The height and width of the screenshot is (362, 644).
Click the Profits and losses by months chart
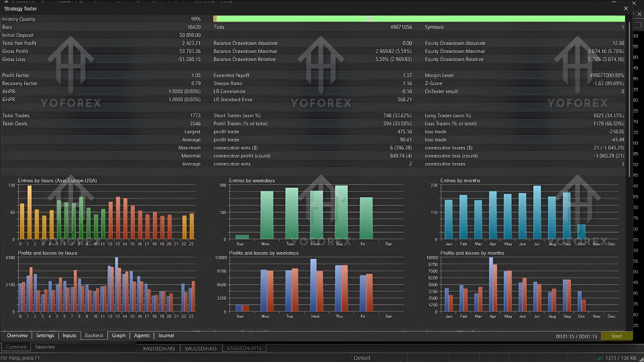tap(526, 285)
